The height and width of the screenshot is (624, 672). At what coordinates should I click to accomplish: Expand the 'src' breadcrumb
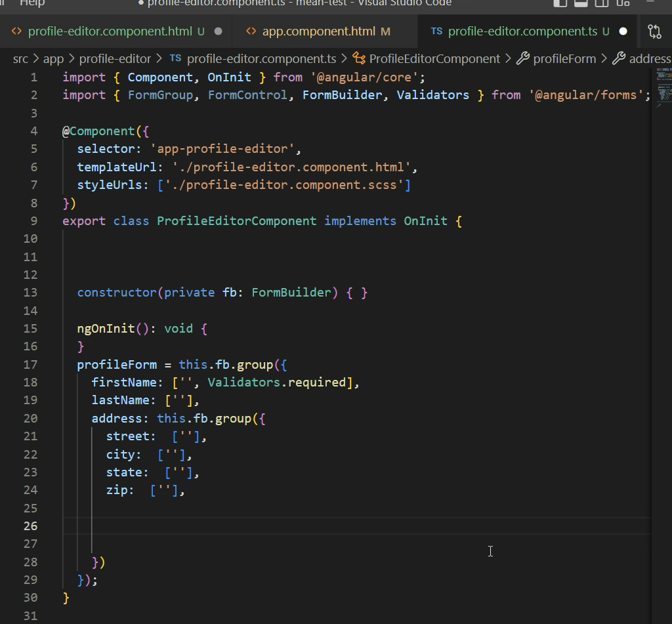coord(20,59)
